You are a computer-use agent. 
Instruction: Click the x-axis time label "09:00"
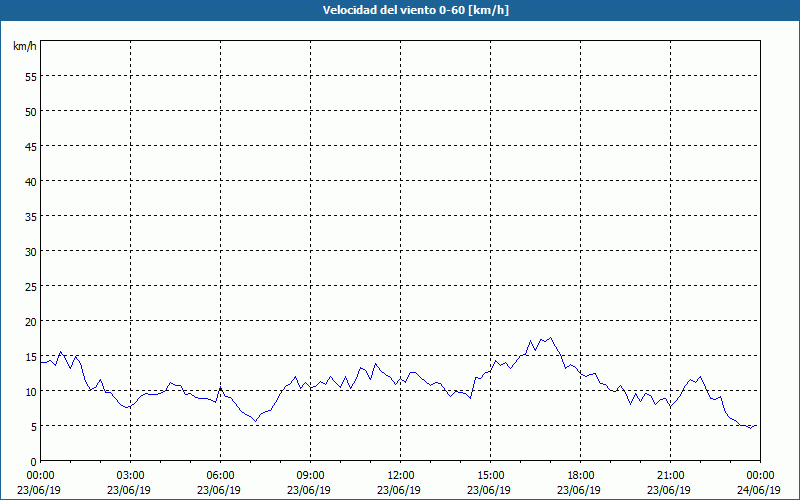point(310,476)
